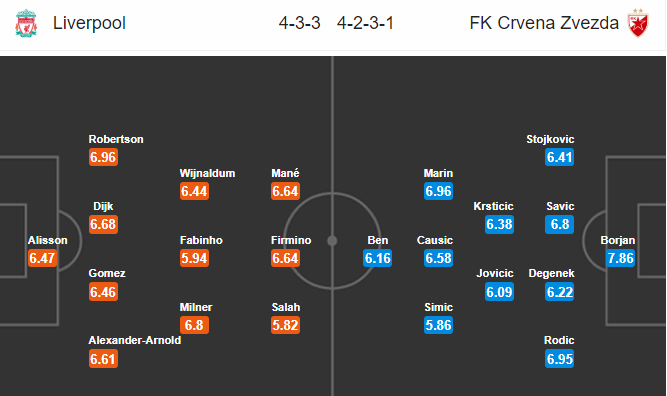Click the Robertson player name

click(x=116, y=140)
